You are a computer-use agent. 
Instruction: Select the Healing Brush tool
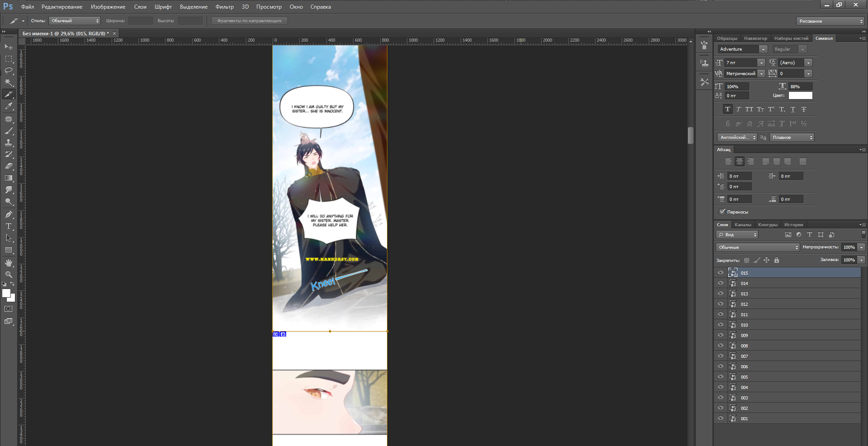pos(9,119)
